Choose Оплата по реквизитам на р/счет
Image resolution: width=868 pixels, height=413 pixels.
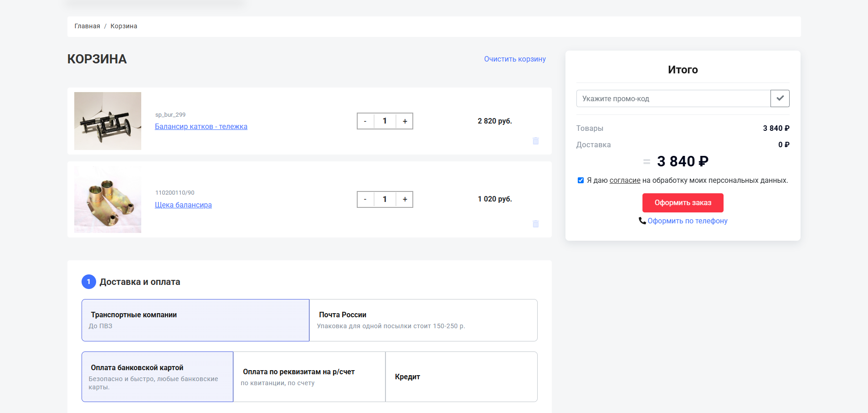(x=309, y=377)
